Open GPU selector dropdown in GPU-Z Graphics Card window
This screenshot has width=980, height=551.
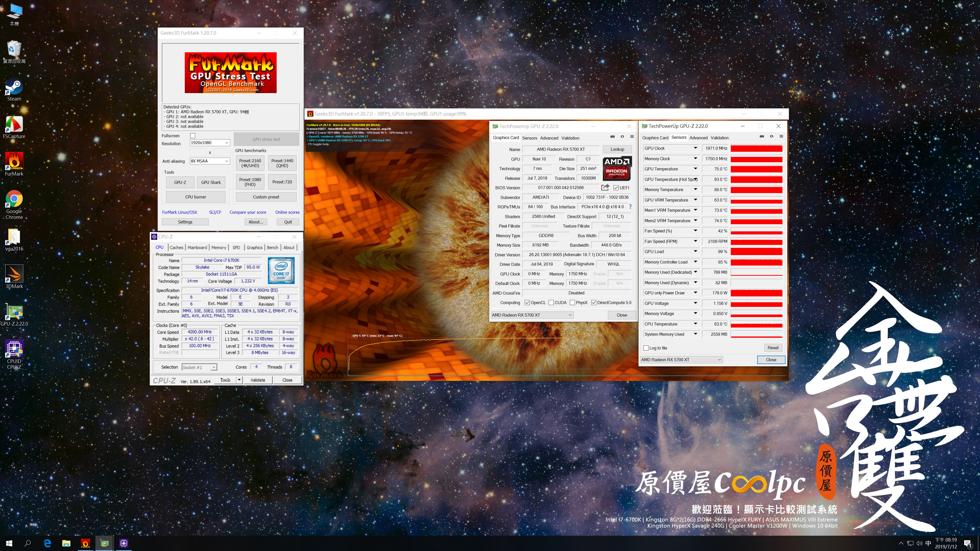point(532,315)
